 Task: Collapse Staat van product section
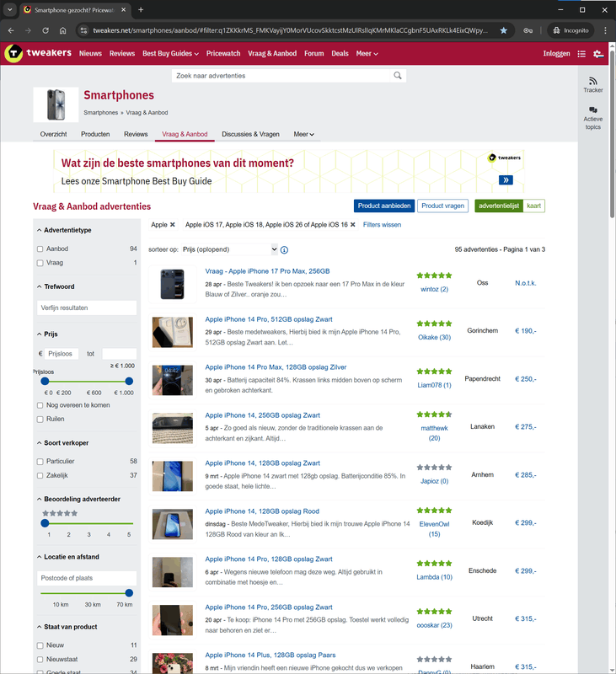pyautogui.click(x=67, y=627)
